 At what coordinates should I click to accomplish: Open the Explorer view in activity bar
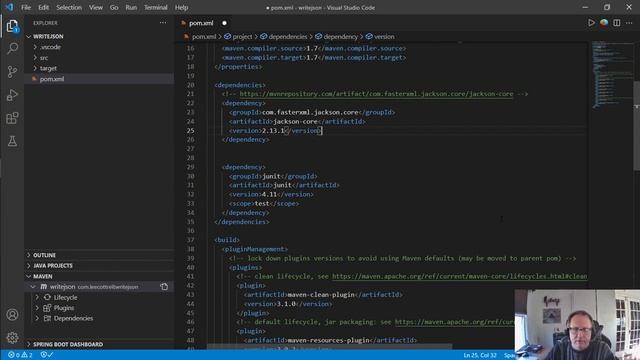pyautogui.click(x=12, y=26)
